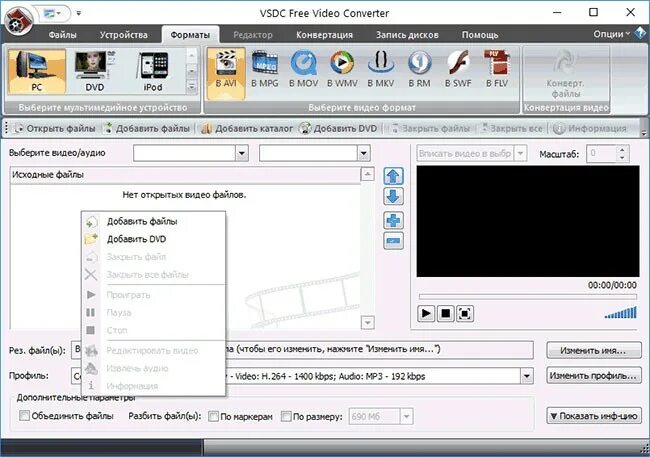Click the VSDC application logo button
This screenshot has width=650, height=457.
(17, 20)
